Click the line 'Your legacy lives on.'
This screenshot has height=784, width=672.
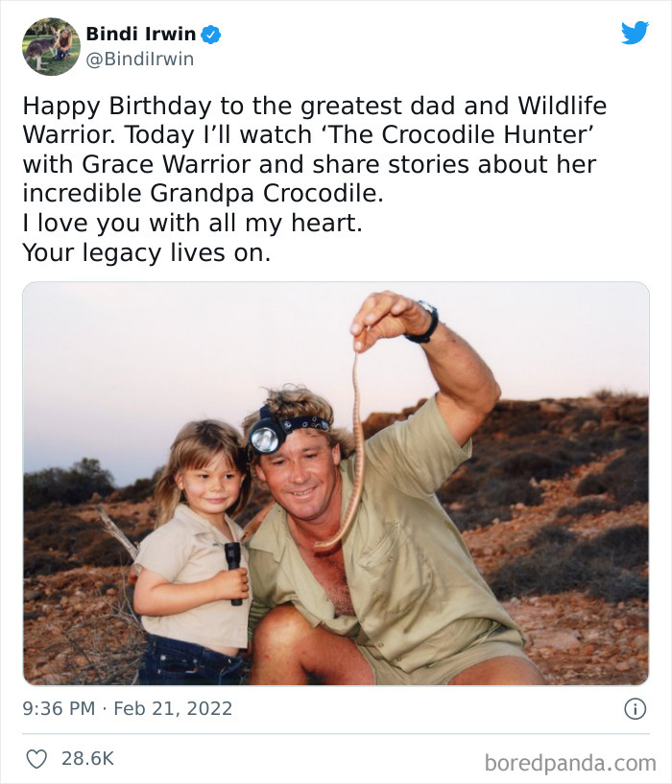[147, 253]
